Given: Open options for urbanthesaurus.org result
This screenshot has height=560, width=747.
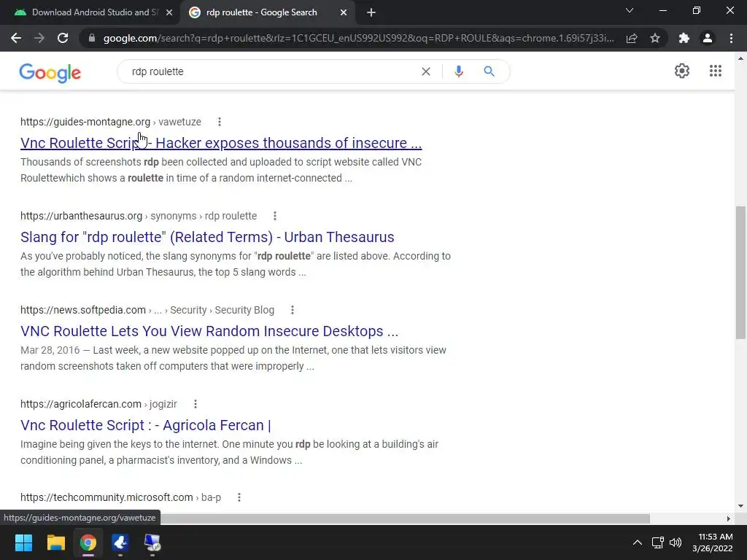Looking at the screenshot, I should [x=275, y=216].
